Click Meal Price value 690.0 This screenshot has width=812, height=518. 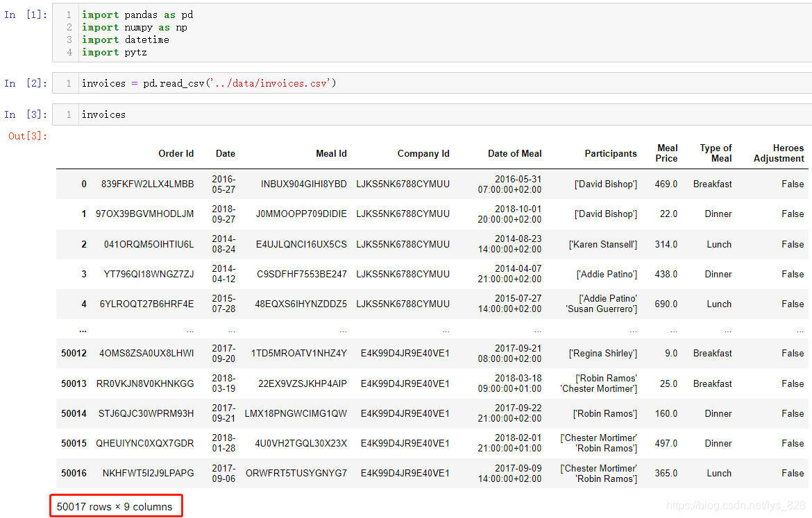(666, 304)
